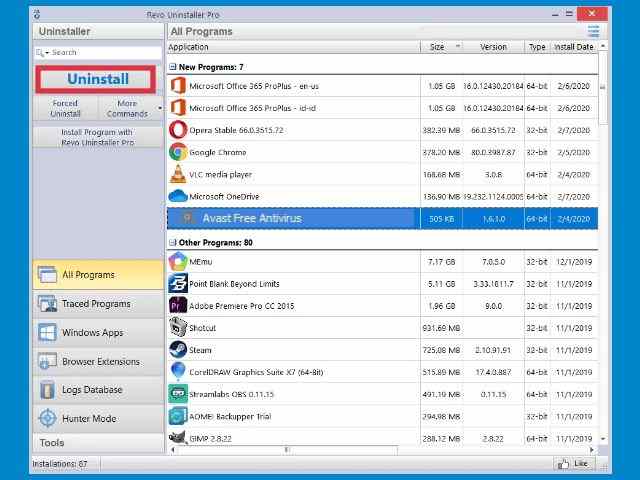Open the Logs Database section

coord(98,390)
